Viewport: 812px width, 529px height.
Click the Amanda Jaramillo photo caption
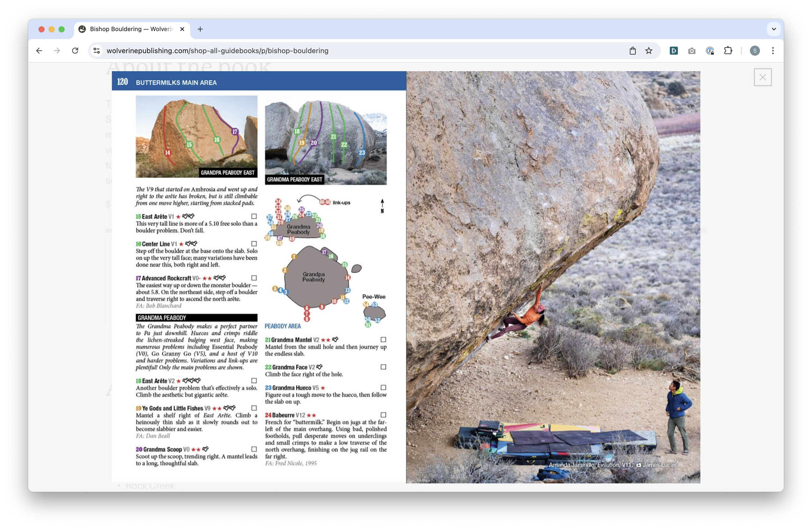(x=613, y=465)
